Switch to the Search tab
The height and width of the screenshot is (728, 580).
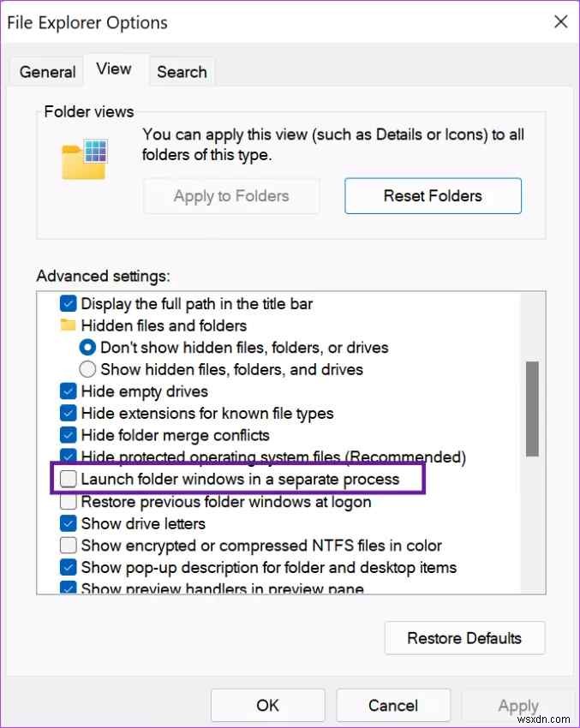coord(182,71)
